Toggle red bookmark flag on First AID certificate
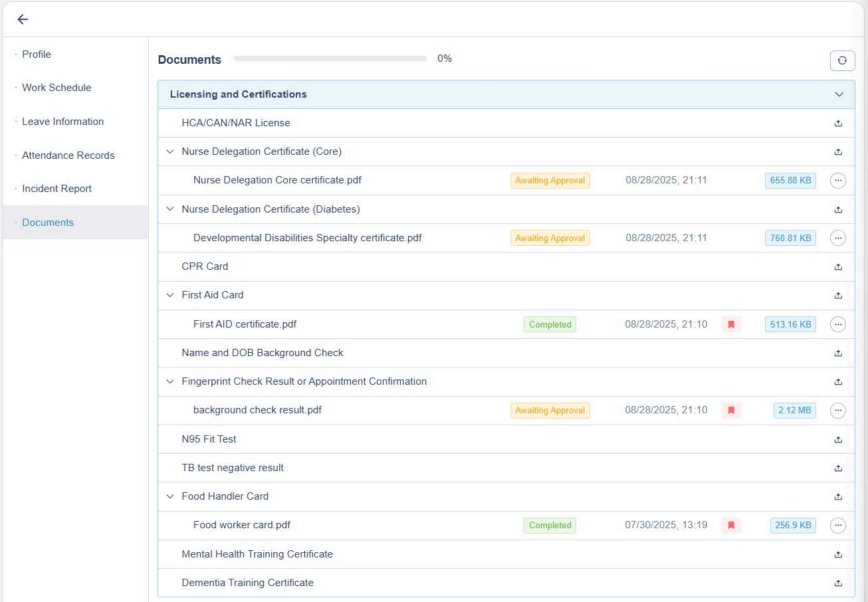The image size is (868, 602). coord(731,324)
